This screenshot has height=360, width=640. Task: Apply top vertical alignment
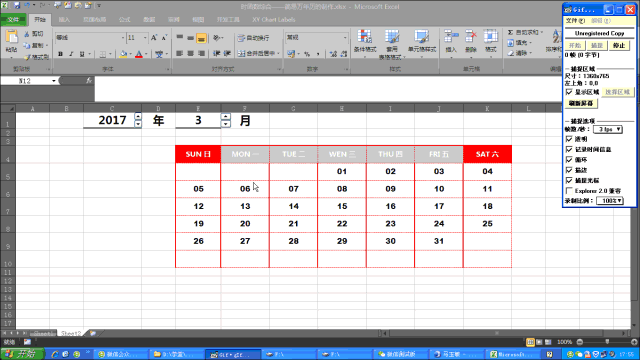180,38
